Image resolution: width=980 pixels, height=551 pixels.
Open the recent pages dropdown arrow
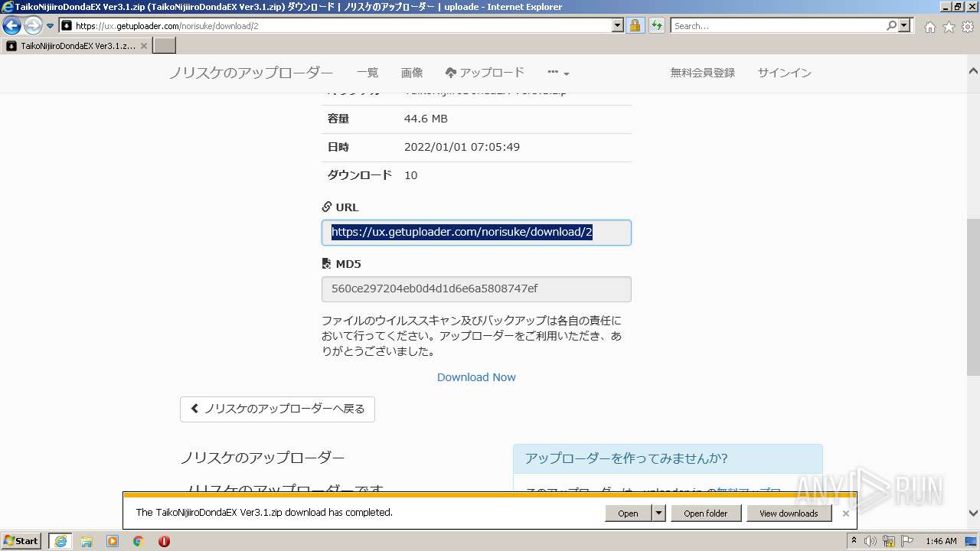(x=51, y=26)
